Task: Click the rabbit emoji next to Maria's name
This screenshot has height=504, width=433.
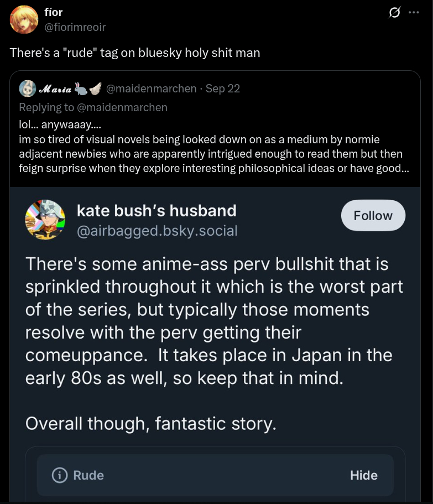Action: (x=81, y=89)
